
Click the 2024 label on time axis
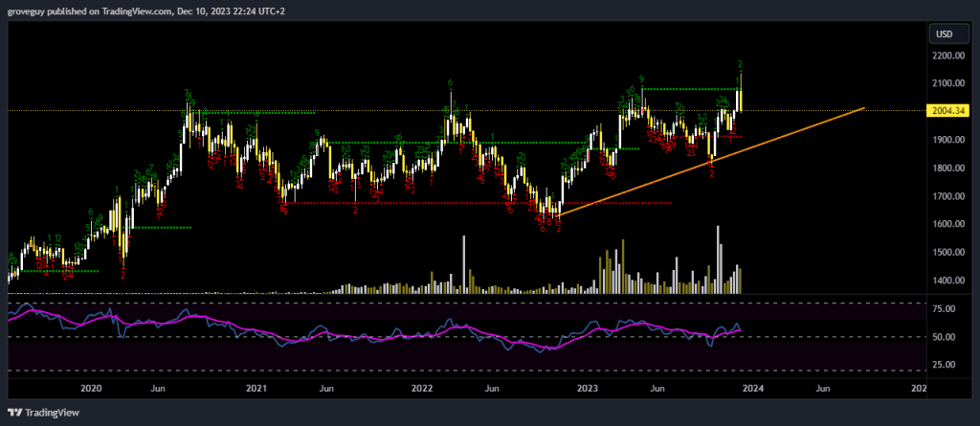click(x=751, y=388)
